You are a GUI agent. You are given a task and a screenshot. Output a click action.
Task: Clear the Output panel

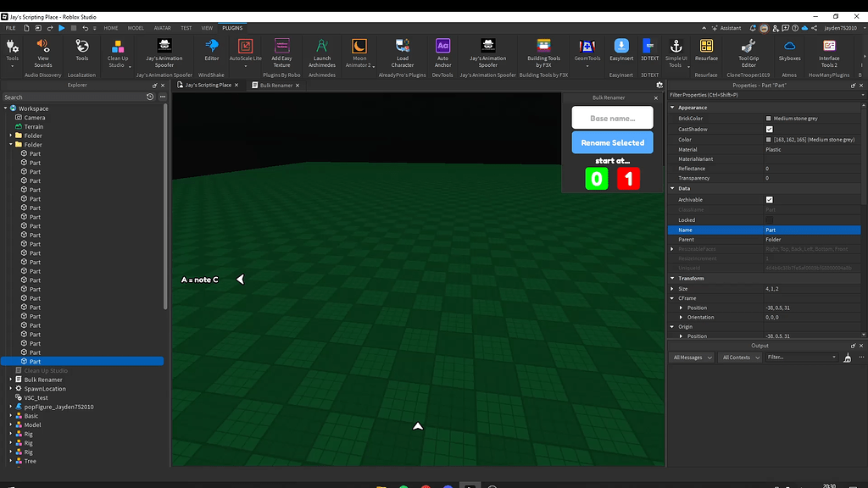(848, 358)
